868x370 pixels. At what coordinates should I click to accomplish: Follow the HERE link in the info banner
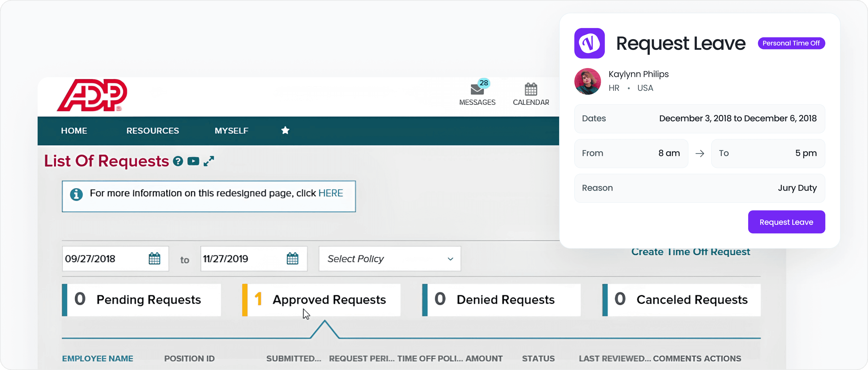(x=331, y=193)
